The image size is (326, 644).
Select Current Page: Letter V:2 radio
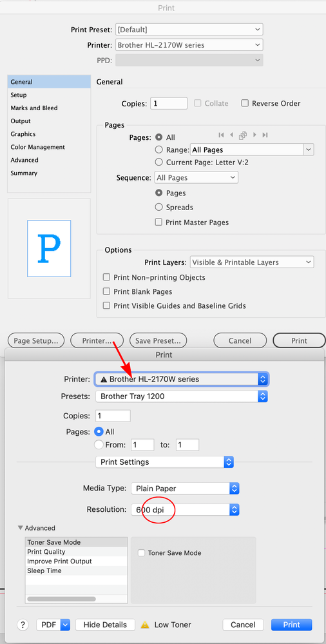[158, 162]
